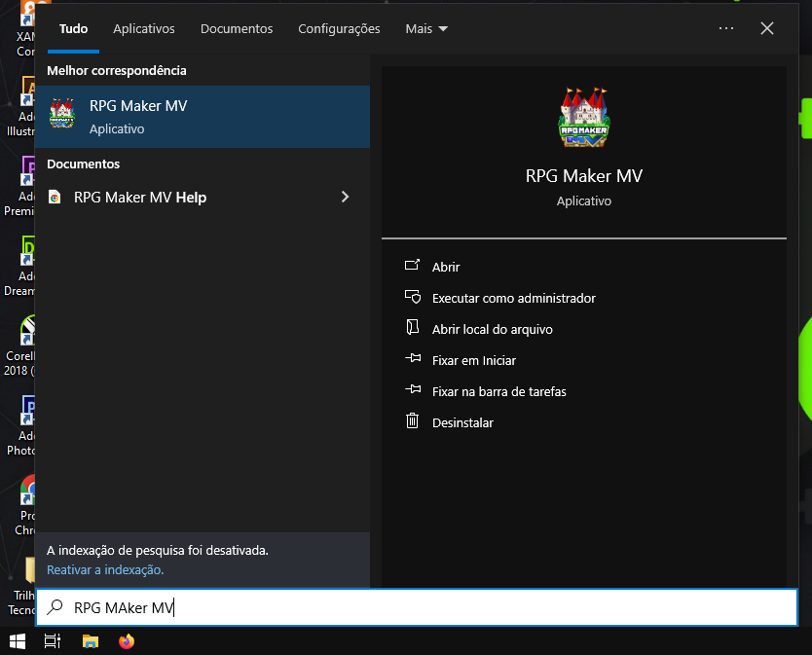This screenshot has width=812, height=655.
Task: Open RPG Maker MV best match result
Action: point(202,116)
